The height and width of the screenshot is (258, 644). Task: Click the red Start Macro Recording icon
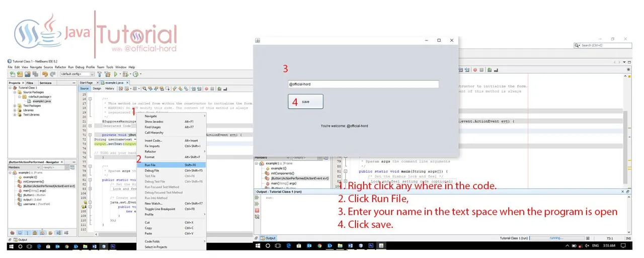(206, 89)
